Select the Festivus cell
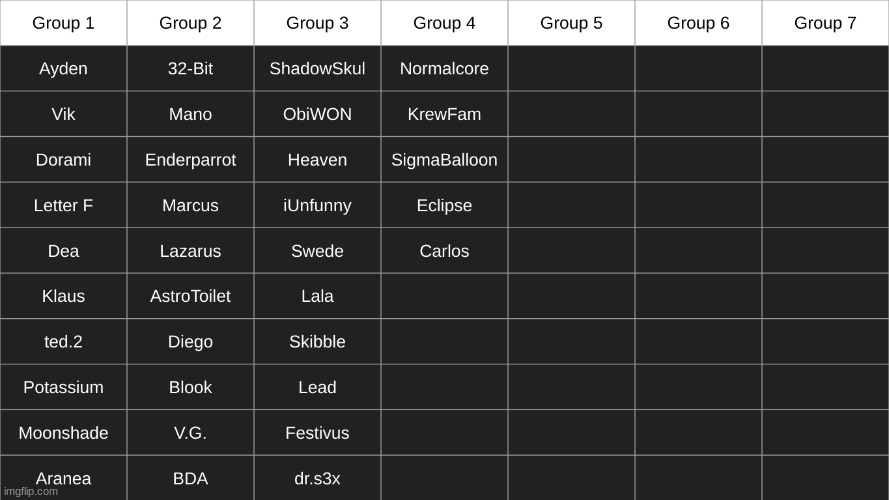This screenshot has width=889, height=500. tap(317, 433)
